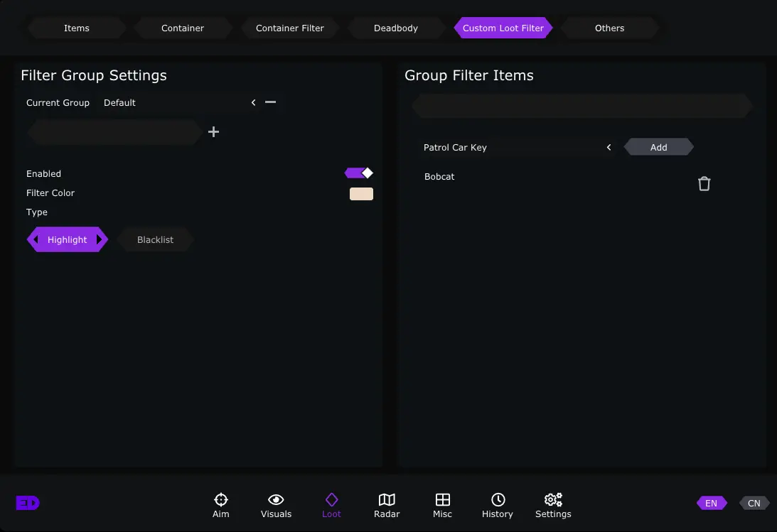Click the plus icon to add group
The height and width of the screenshot is (532, 777).
tap(213, 132)
